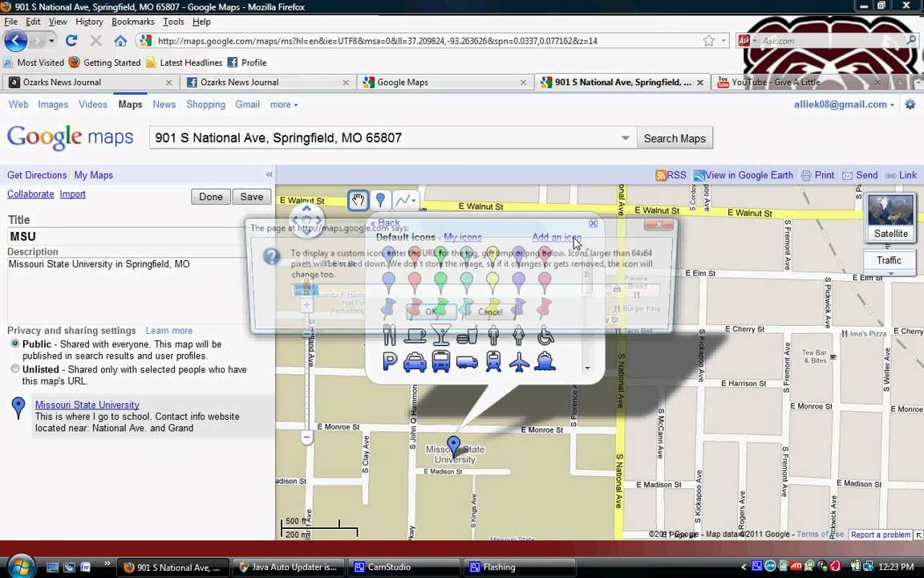The height and width of the screenshot is (578, 924).
Task: Pick the yellow teardrop marker in second row
Action: (x=492, y=283)
